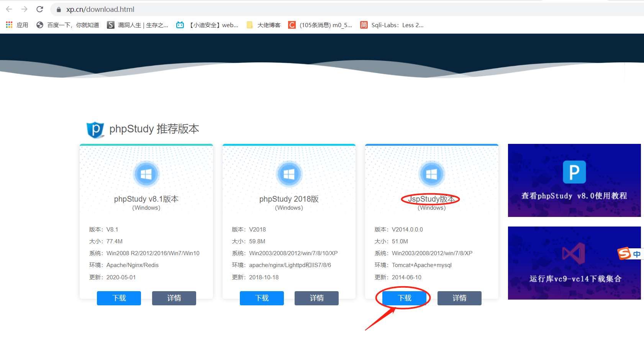Open the 漏洞人生 bookmark
Viewport: 644px width, 339px height.
tap(138, 25)
